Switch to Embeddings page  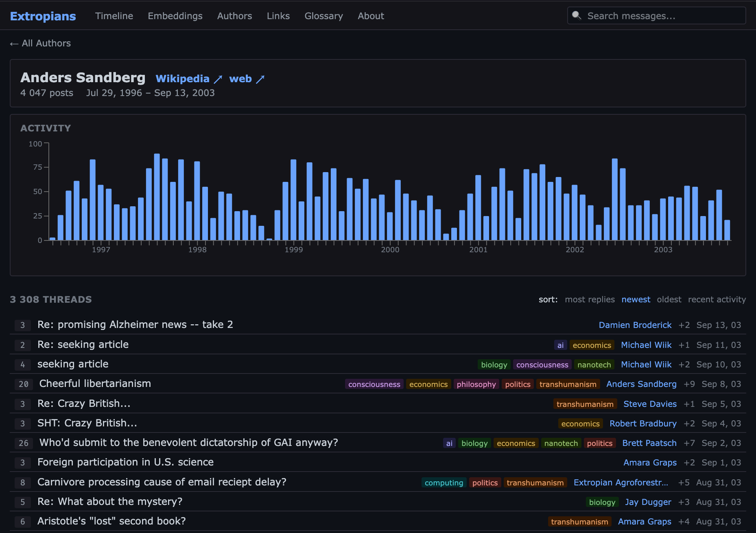click(x=175, y=16)
